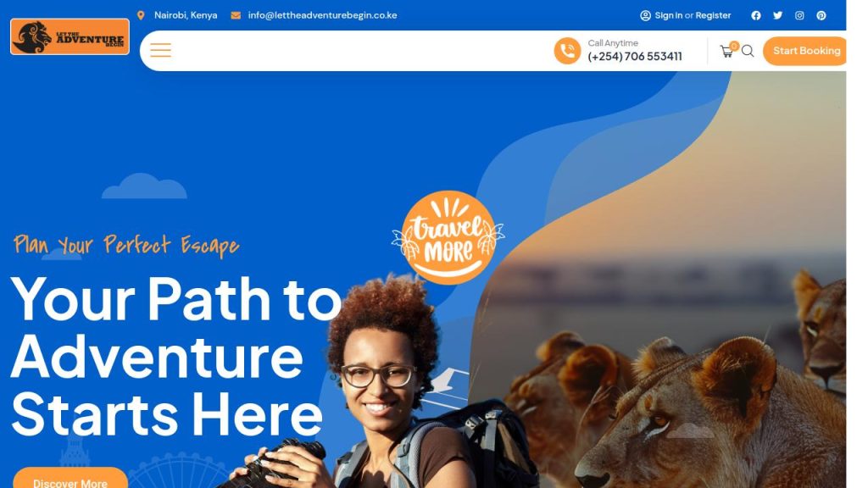
Task: Open the Pinterest social icon
Action: [x=821, y=15]
